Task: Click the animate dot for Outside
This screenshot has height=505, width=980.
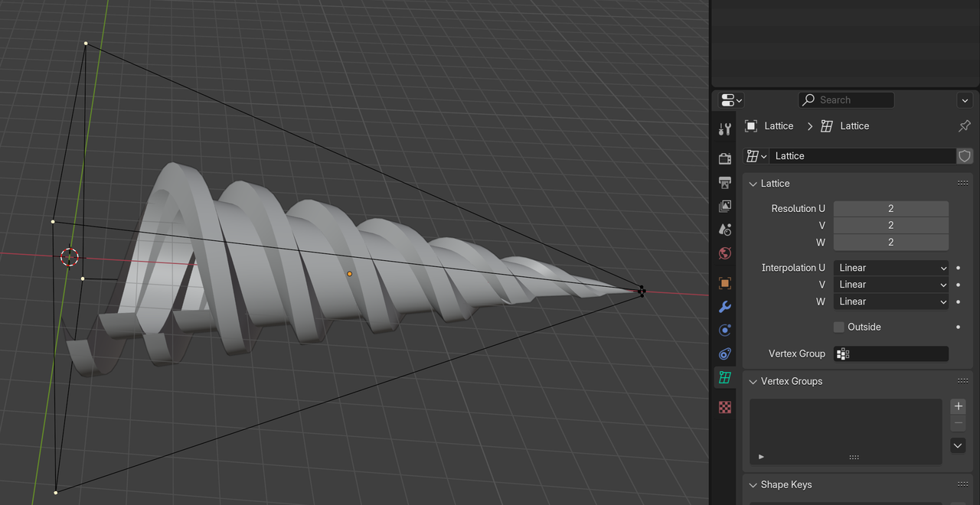Action: (959, 327)
